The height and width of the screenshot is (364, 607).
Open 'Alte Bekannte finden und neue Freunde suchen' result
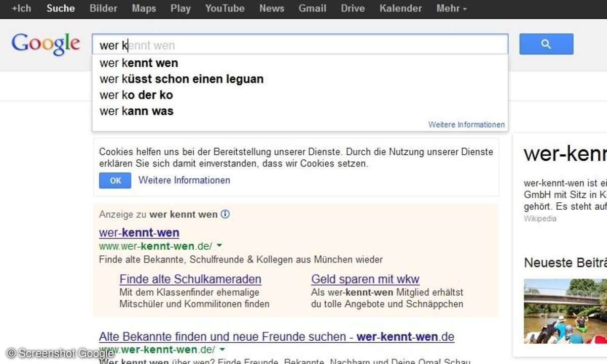(x=277, y=337)
